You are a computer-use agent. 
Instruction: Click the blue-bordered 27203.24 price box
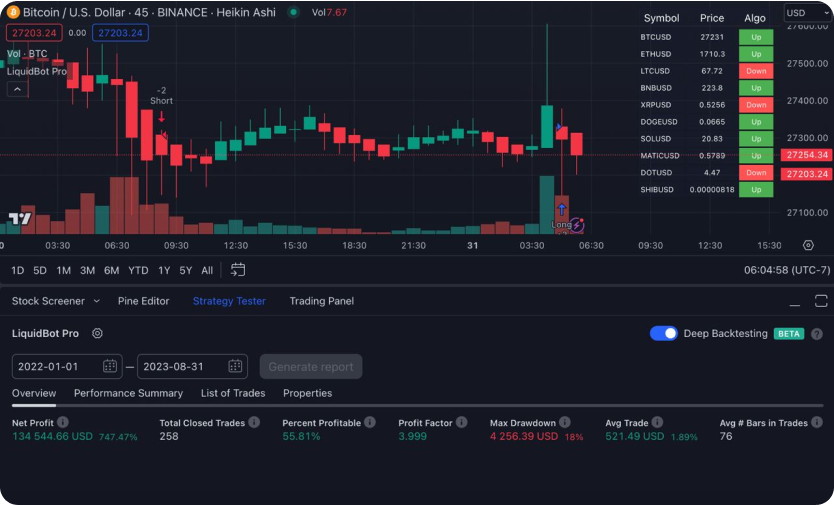pos(120,33)
